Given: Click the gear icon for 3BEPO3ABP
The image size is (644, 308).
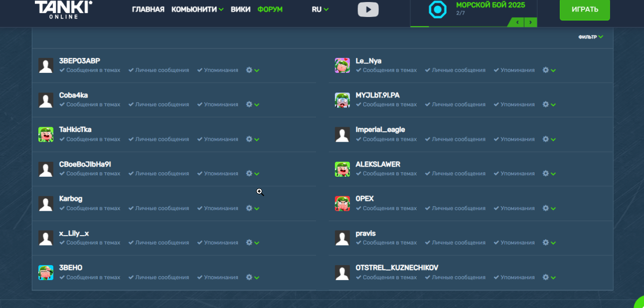Looking at the screenshot, I should coord(249,70).
